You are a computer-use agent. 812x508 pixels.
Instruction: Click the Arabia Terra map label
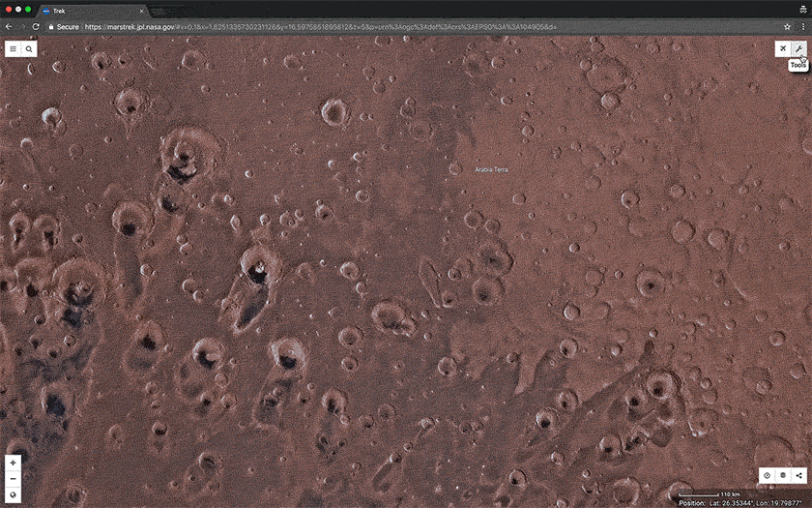[491, 169]
